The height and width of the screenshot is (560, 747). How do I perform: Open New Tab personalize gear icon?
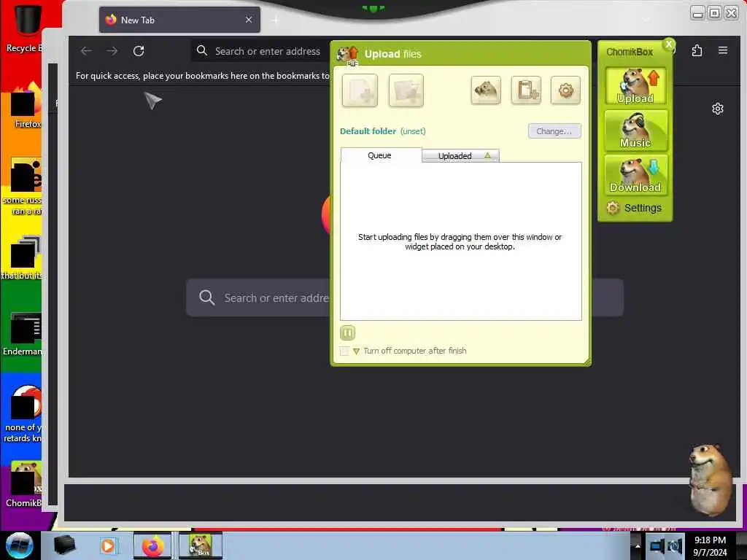coord(718,109)
